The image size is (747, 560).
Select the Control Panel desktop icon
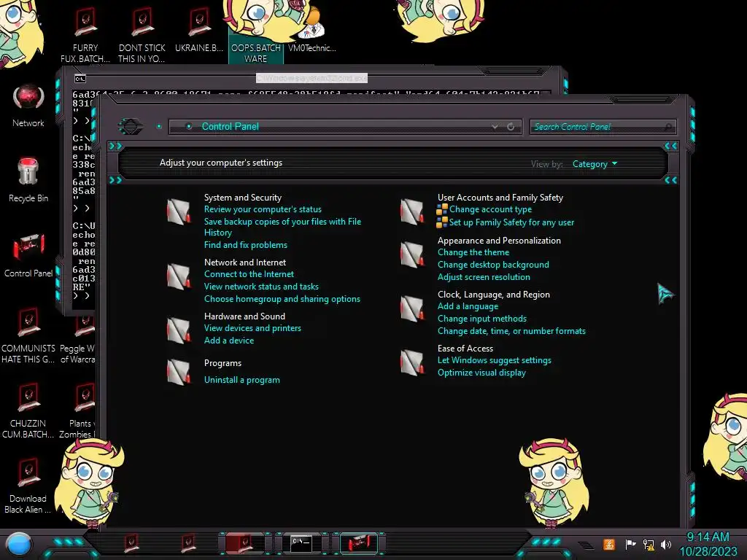(28, 256)
